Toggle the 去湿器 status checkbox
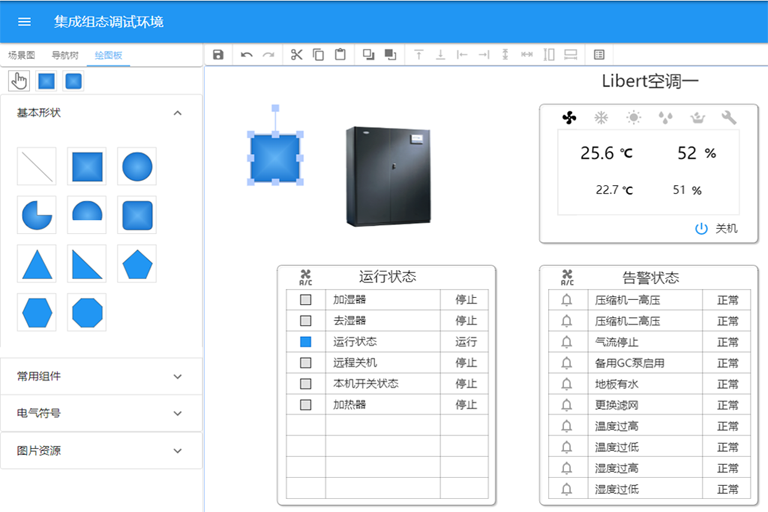The image size is (768, 512). 306,320
